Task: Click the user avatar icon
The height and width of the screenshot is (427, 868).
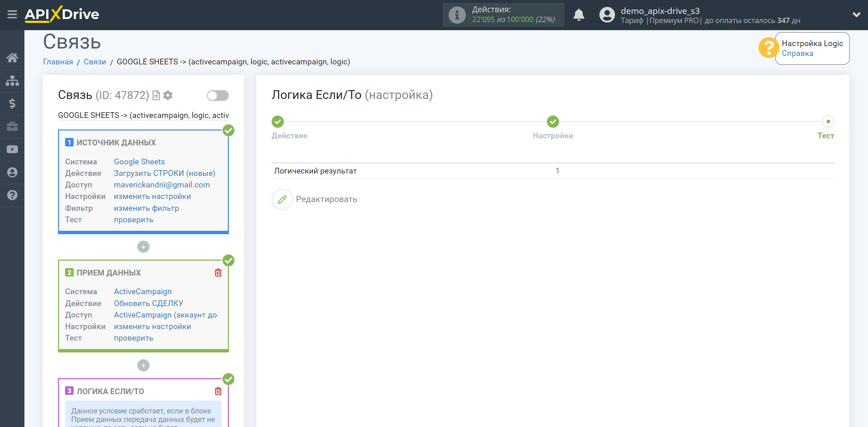Action: (607, 15)
